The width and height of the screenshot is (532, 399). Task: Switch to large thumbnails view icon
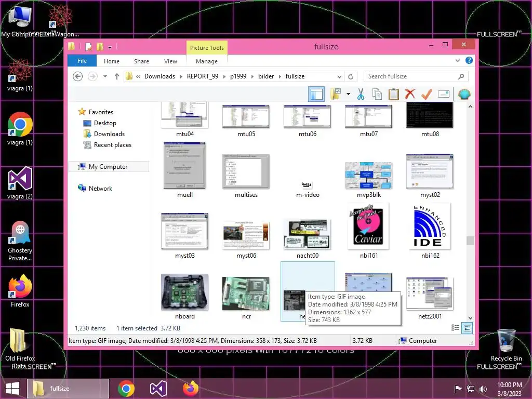[x=467, y=328]
